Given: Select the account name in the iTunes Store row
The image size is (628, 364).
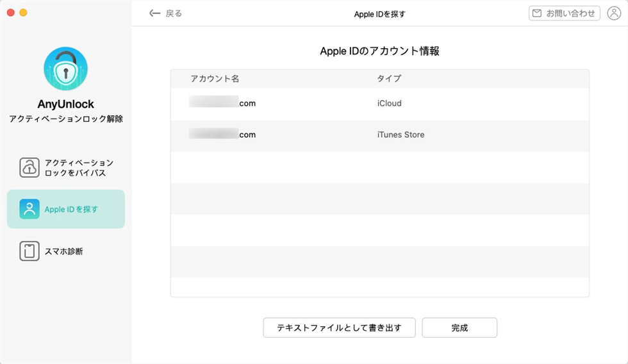Looking at the screenshot, I should point(222,135).
